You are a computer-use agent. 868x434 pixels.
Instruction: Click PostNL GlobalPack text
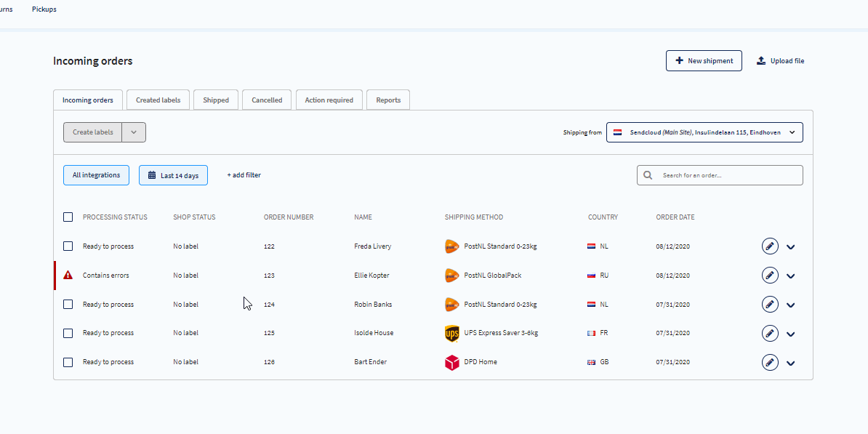[493, 275]
